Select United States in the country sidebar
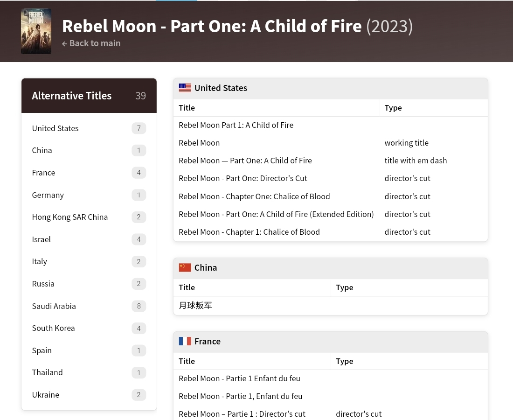513x420 pixels. [55, 128]
